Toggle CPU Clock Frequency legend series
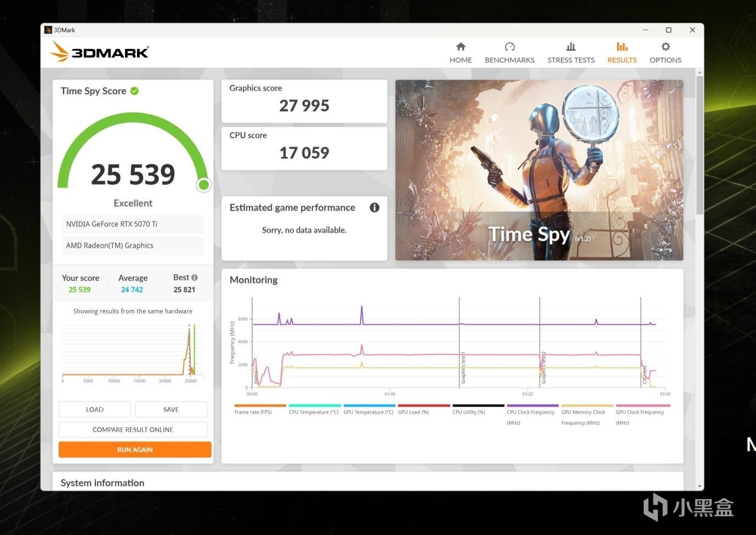The image size is (756, 535). 532,415
